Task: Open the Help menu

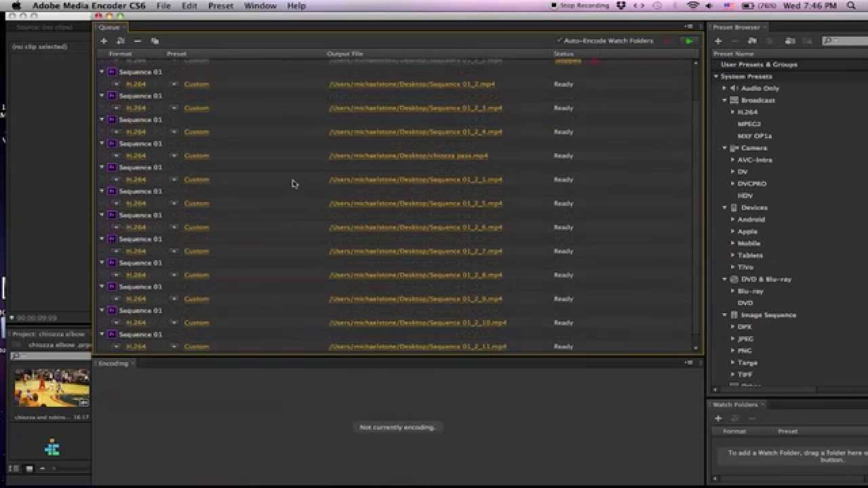Action: (x=296, y=5)
